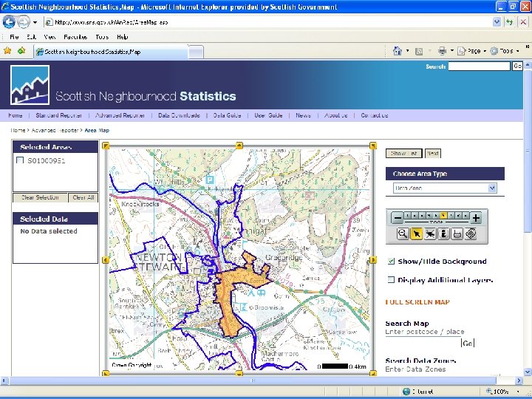Toggle the Show/Hide Background checkbox
This screenshot has height=399, width=532.
tap(391, 261)
